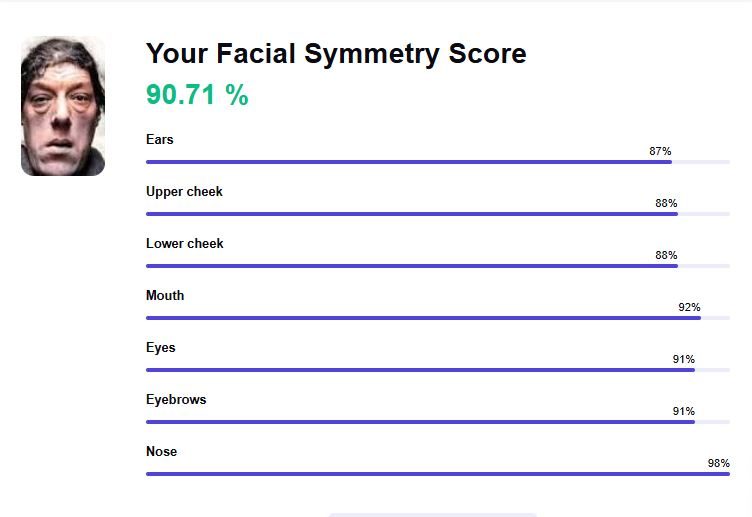
Task: Click the Nose symmetry progress bar
Action: click(x=437, y=473)
